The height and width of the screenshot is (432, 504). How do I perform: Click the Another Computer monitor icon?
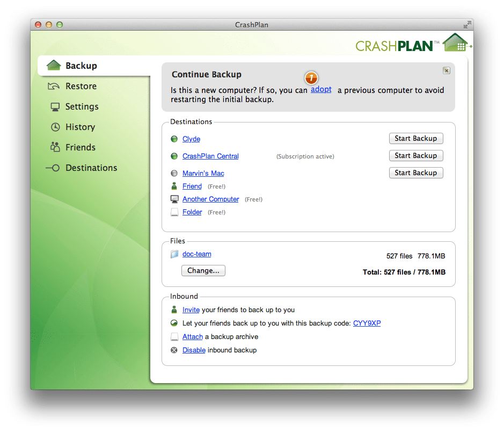pos(174,199)
